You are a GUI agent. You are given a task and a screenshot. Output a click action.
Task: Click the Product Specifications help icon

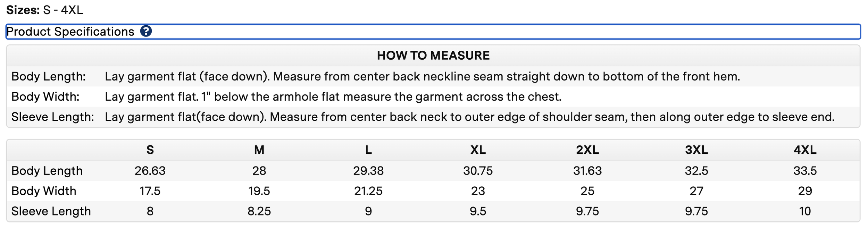tap(146, 31)
